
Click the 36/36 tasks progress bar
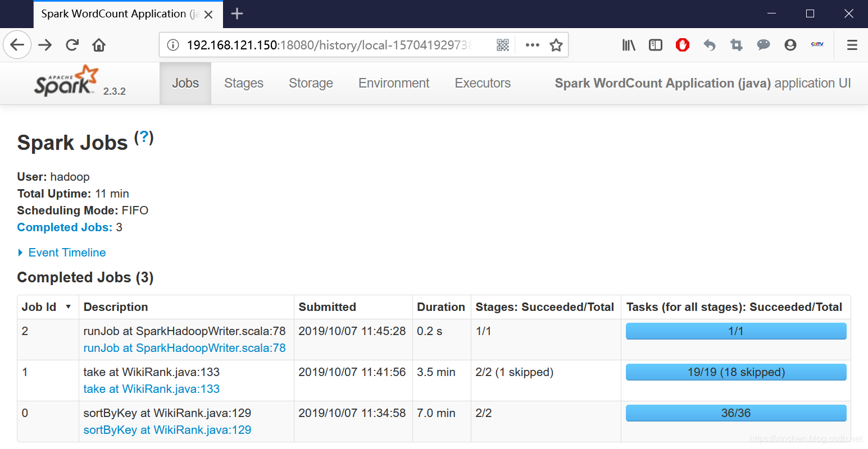(x=736, y=413)
